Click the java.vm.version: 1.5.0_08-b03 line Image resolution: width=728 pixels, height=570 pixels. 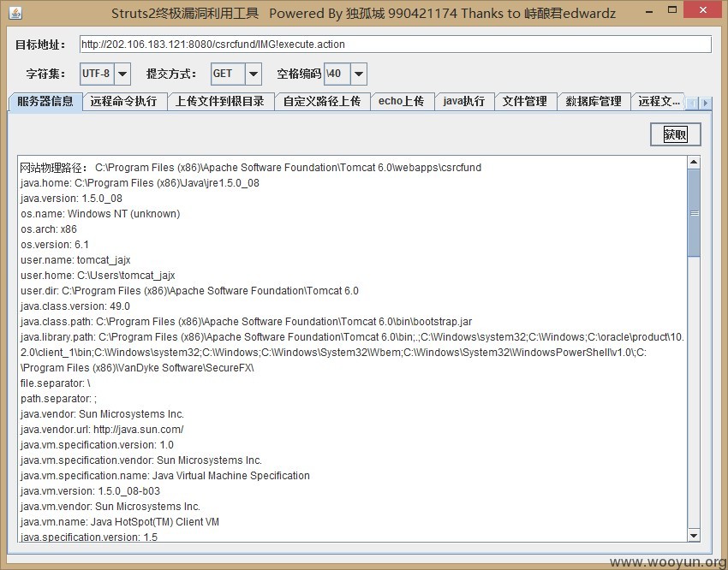(x=90, y=491)
